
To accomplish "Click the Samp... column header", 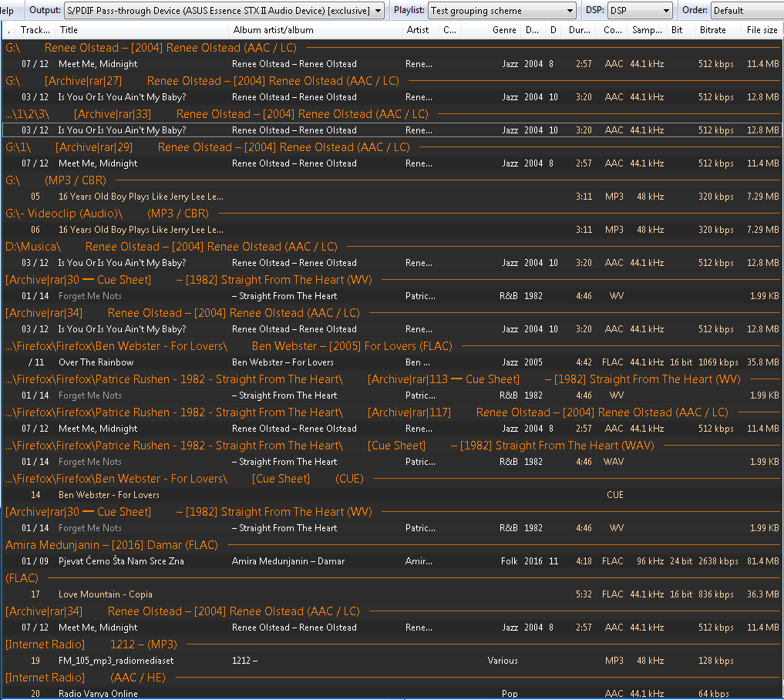I will tap(647, 30).
